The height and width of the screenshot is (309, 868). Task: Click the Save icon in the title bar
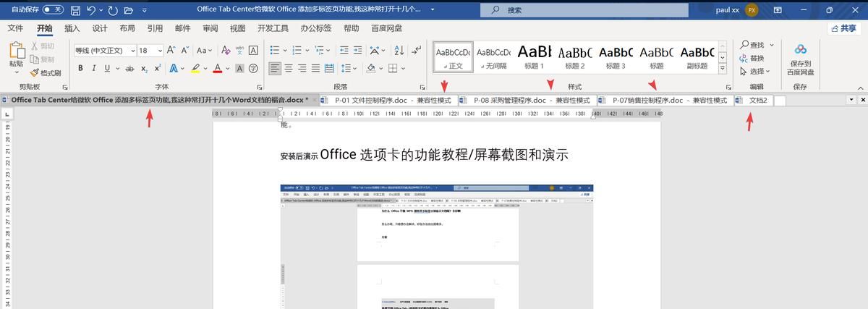(x=75, y=10)
